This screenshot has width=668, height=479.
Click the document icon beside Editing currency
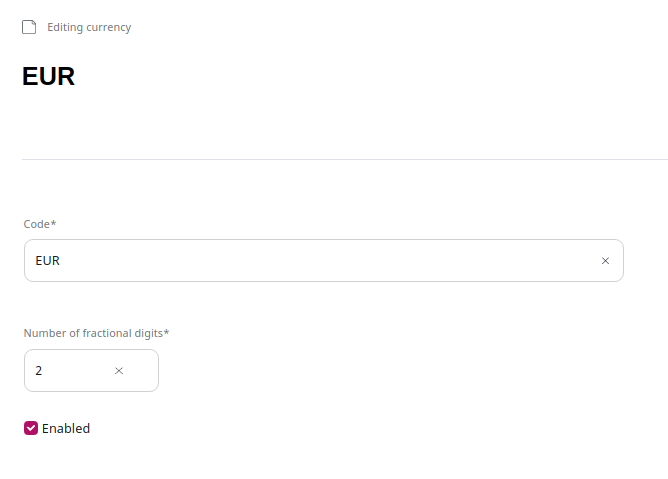tap(29, 27)
